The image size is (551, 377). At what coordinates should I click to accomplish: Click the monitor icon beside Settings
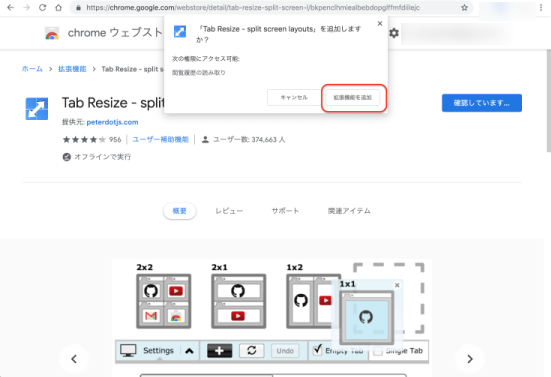click(128, 350)
